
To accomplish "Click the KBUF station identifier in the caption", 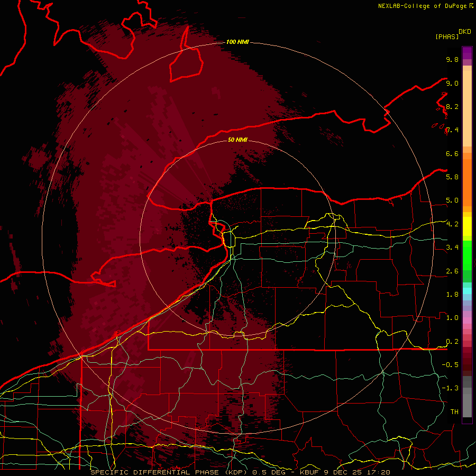I will 309,472.
